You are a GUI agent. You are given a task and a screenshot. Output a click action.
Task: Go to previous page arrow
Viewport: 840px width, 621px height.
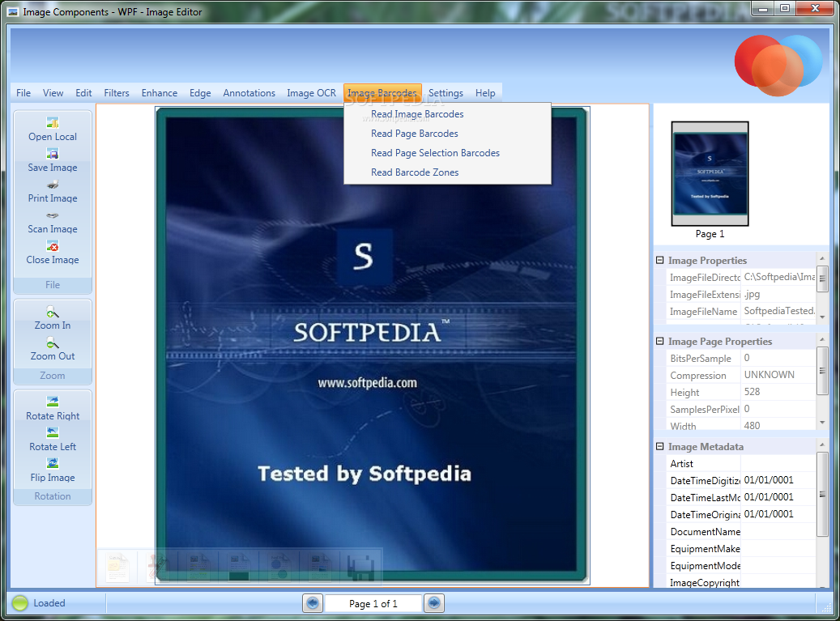tap(313, 603)
